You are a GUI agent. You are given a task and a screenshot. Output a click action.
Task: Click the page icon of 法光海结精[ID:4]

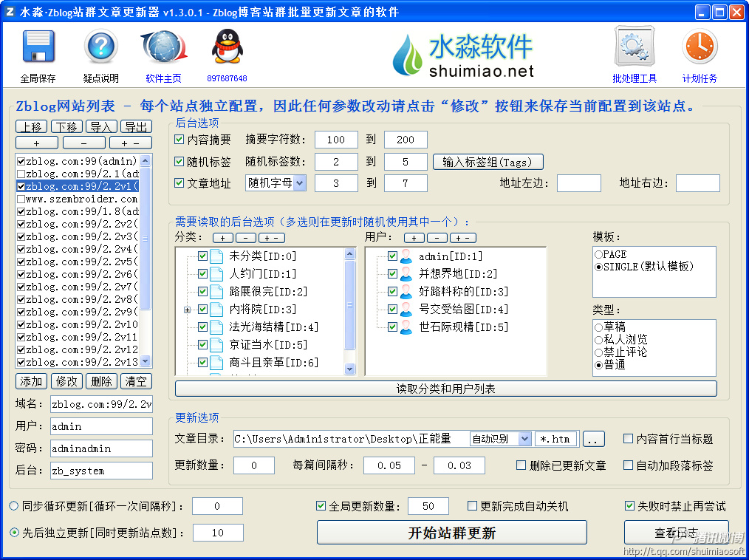(x=217, y=327)
